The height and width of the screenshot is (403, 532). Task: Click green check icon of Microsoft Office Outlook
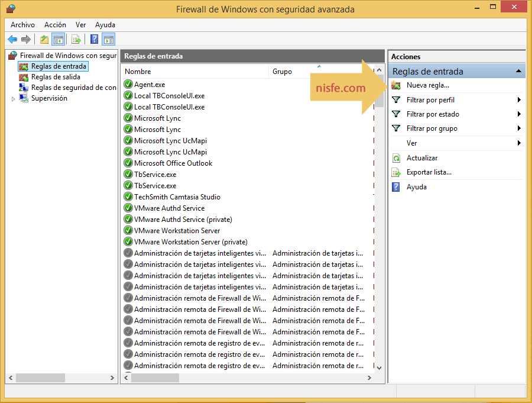tap(128, 163)
